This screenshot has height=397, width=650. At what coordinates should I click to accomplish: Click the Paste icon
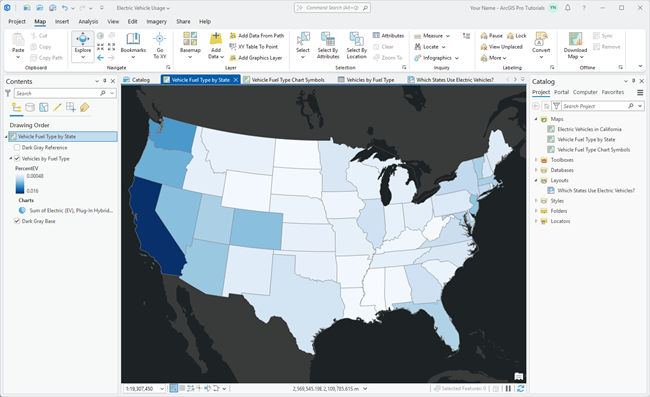pyautogui.click(x=18, y=40)
